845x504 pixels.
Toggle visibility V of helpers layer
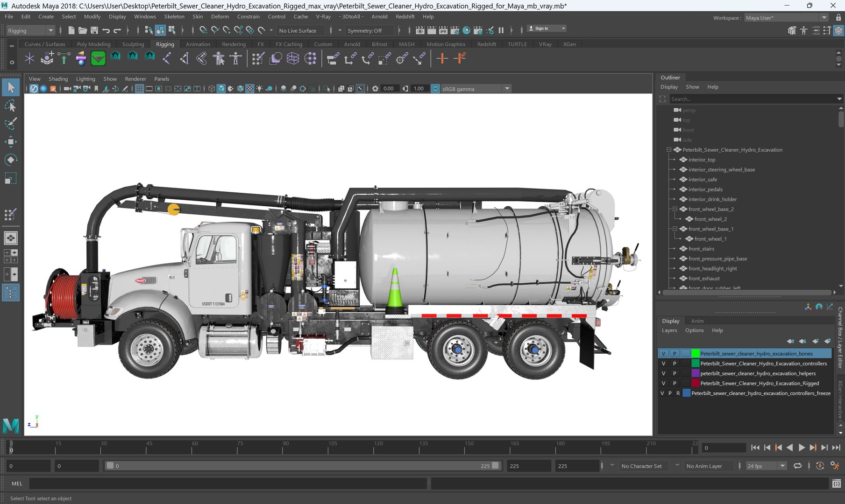663,373
